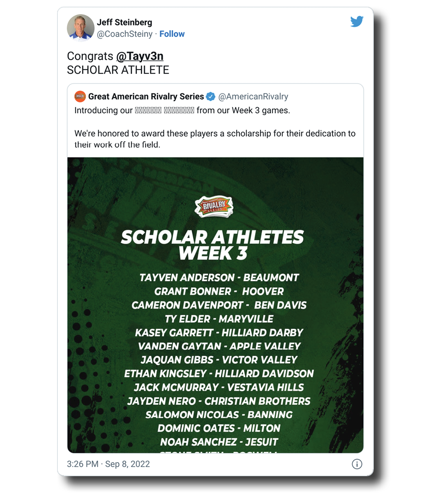This screenshot has width=448, height=500.
Task: Click the Noah Sanchez - Jesuit line
Action: coord(219,442)
